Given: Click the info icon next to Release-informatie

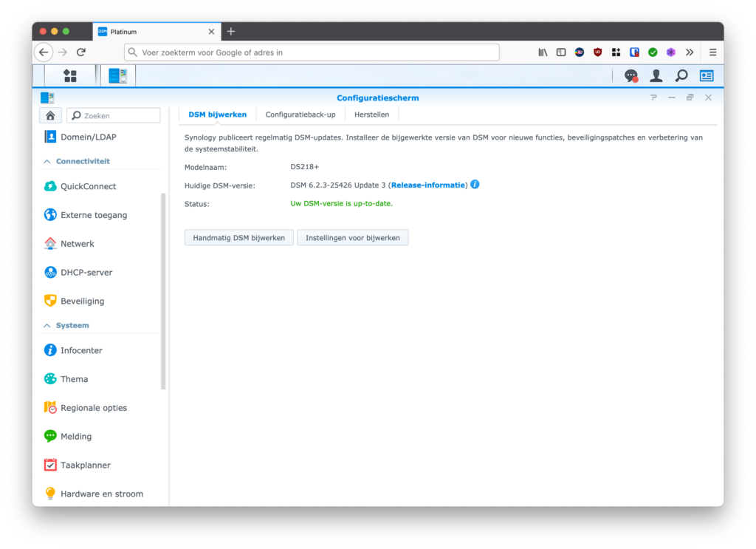Looking at the screenshot, I should (x=475, y=184).
